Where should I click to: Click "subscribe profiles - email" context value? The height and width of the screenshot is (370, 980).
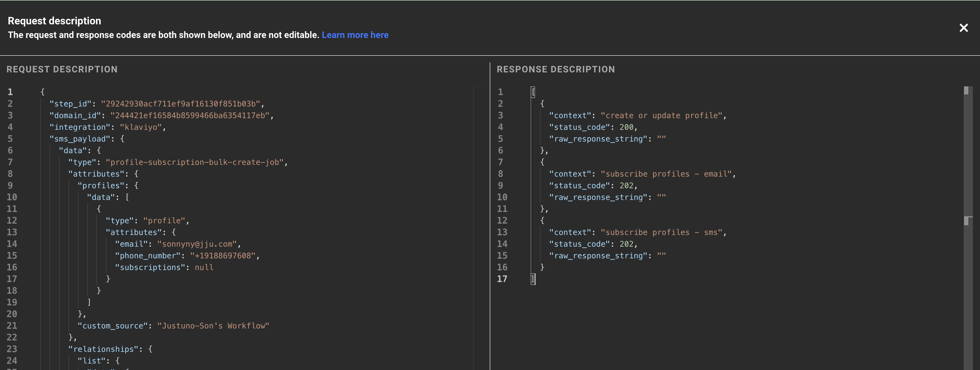tap(666, 174)
